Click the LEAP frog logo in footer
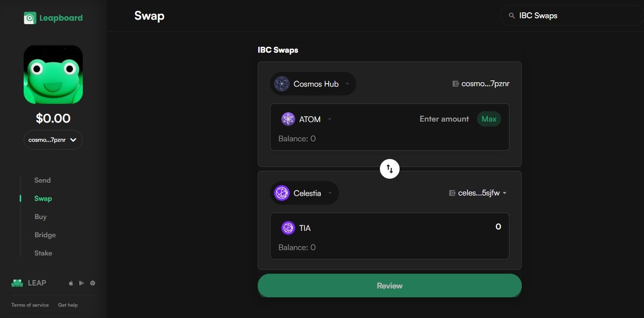Image resolution: width=644 pixels, height=318 pixels. [17, 283]
